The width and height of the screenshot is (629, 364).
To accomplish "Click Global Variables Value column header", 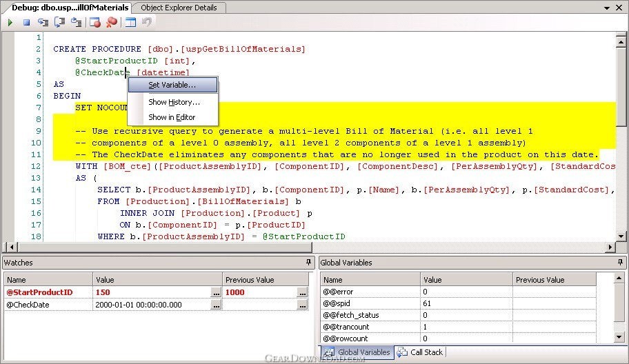I will pos(466,280).
